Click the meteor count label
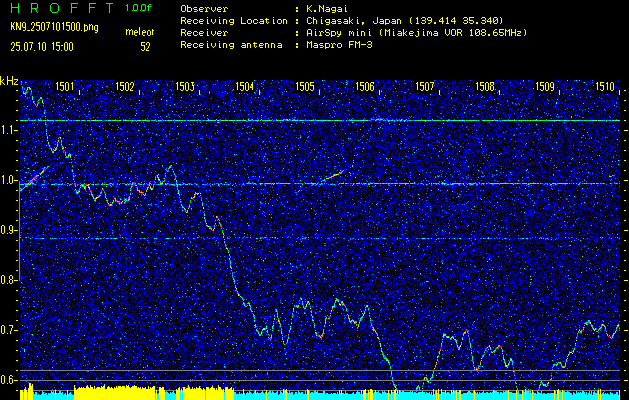Image resolution: width=629 pixels, height=400 pixels. (x=140, y=32)
